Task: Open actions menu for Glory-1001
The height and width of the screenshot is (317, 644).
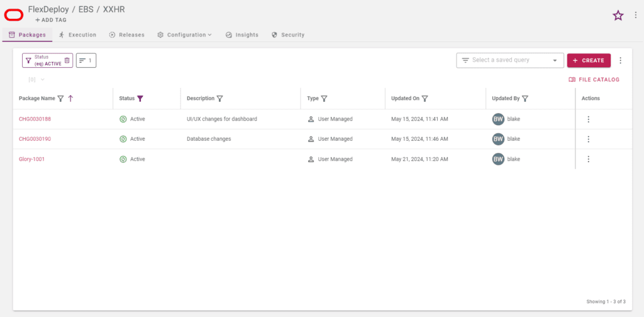Action: pyautogui.click(x=588, y=159)
